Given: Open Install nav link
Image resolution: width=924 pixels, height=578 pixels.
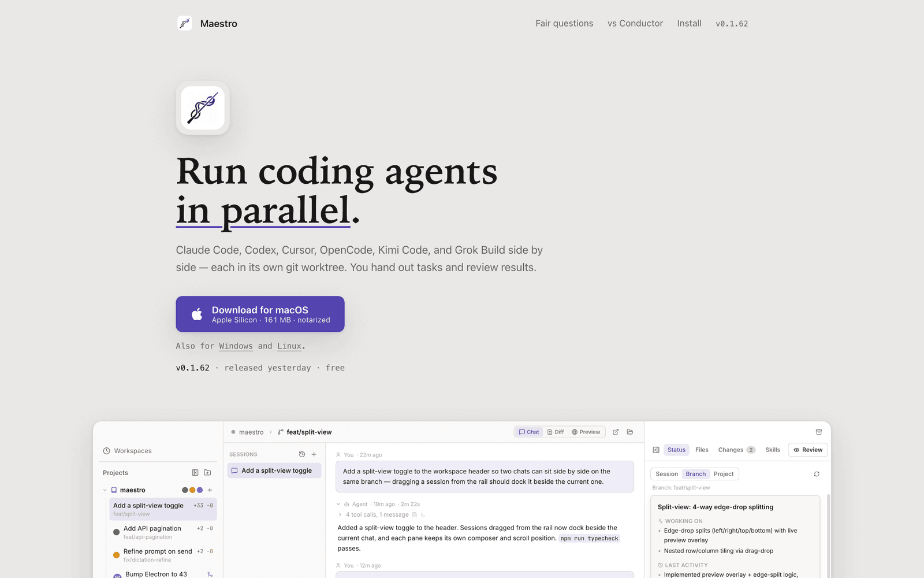Looking at the screenshot, I should (x=690, y=23).
